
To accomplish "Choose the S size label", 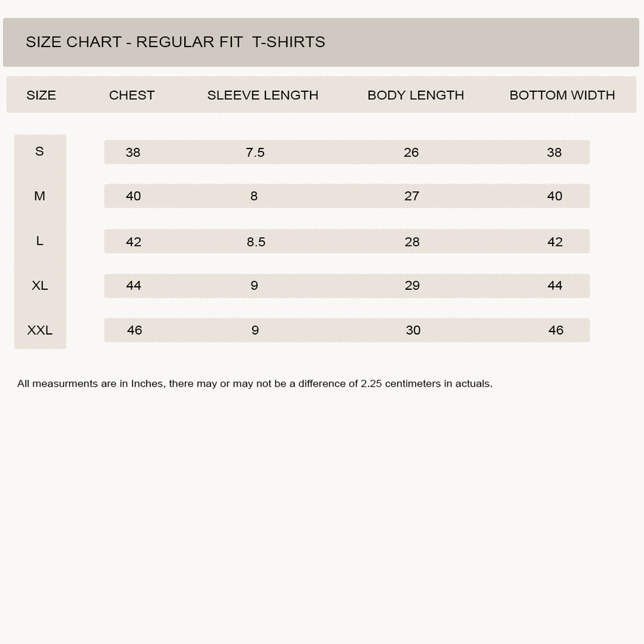I will click(x=40, y=151).
